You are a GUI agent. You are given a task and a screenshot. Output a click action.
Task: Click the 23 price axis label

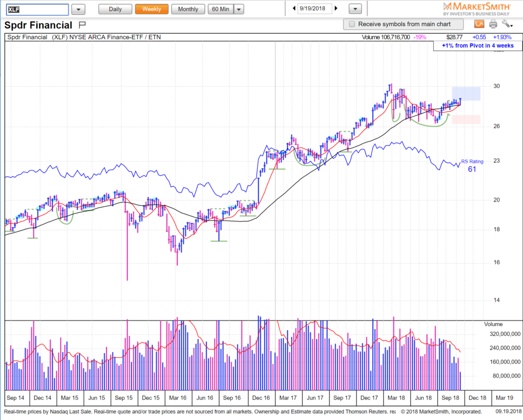496,161
